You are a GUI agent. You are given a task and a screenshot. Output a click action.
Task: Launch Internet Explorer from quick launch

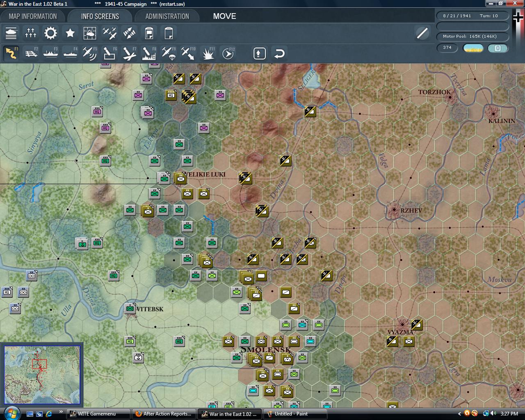click(x=49, y=414)
